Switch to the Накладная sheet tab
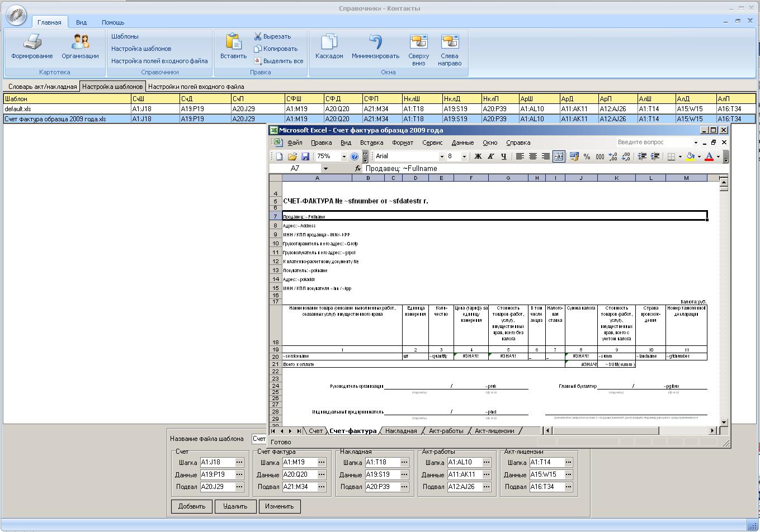Viewport: 760px width, 532px height. tap(401, 431)
